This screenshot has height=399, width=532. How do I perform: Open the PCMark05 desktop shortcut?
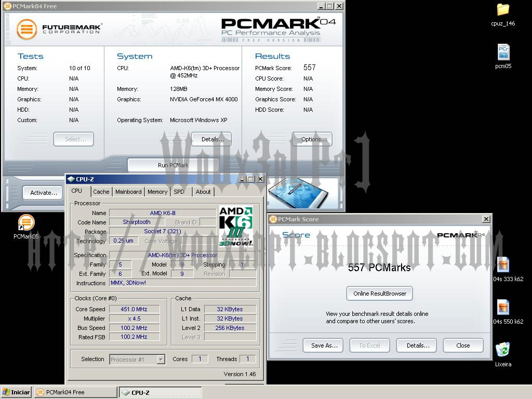[x=26, y=227]
